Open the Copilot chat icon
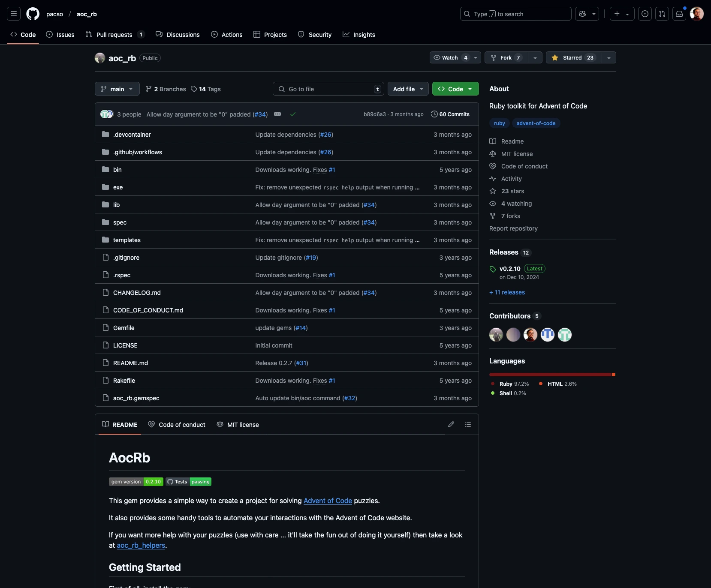This screenshot has width=711, height=588. coord(582,14)
